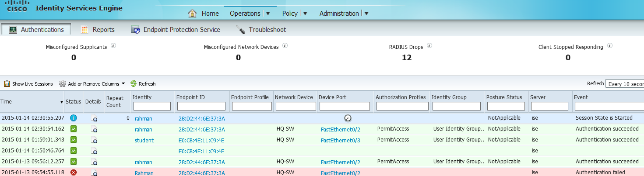Click the student identity link

point(144,140)
